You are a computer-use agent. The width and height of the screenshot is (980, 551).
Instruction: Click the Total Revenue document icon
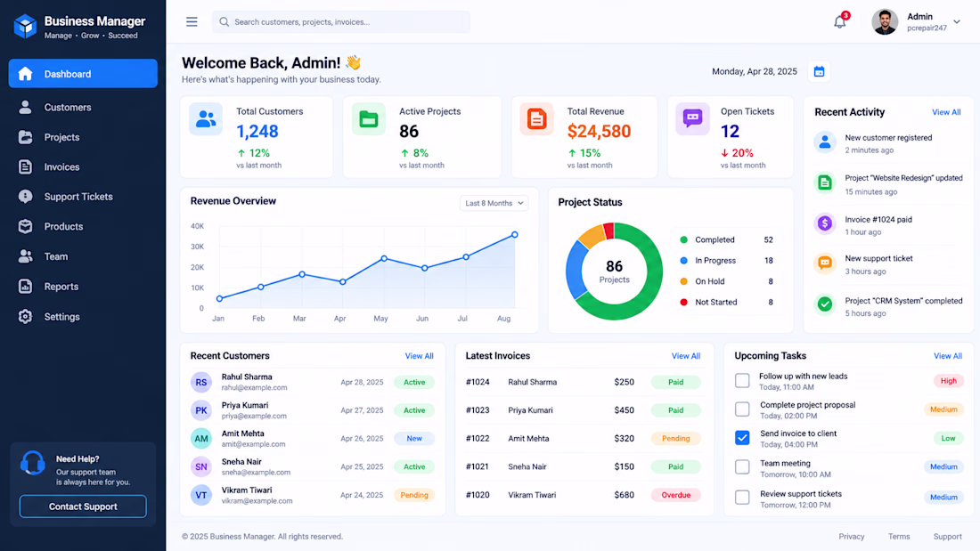click(x=536, y=118)
